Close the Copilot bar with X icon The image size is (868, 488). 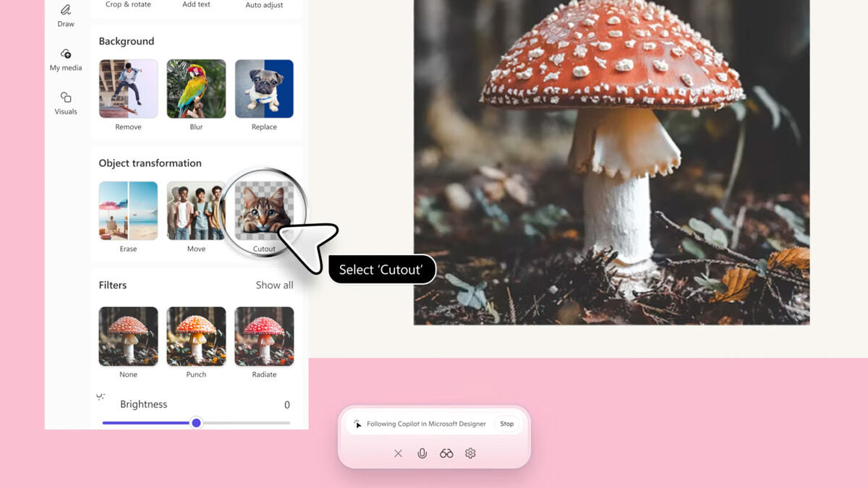tap(398, 453)
